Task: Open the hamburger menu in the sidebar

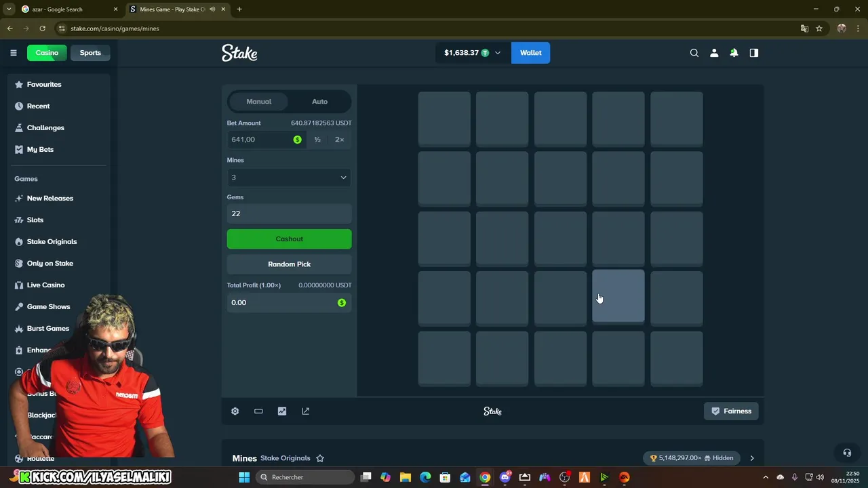Action: tap(13, 53)
